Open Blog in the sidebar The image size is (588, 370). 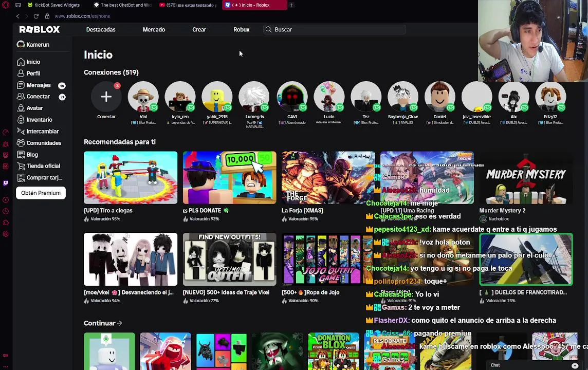[x=27, y=155]
